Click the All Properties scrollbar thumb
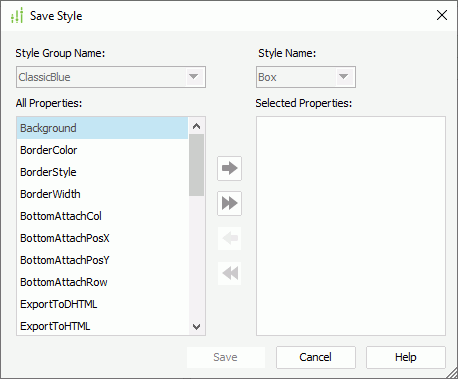The width and height of the screenshot is (458, 379). (x=197, y=165)
